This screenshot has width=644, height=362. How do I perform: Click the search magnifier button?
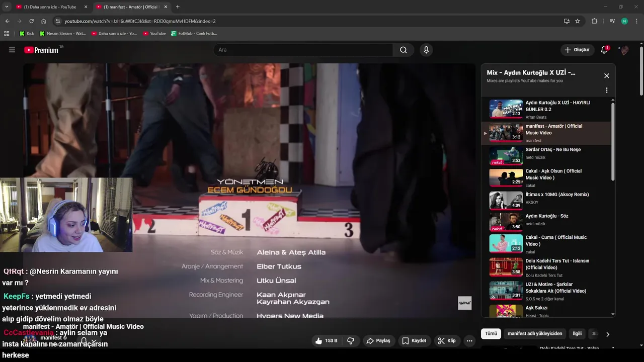click(x=404, y=50)
